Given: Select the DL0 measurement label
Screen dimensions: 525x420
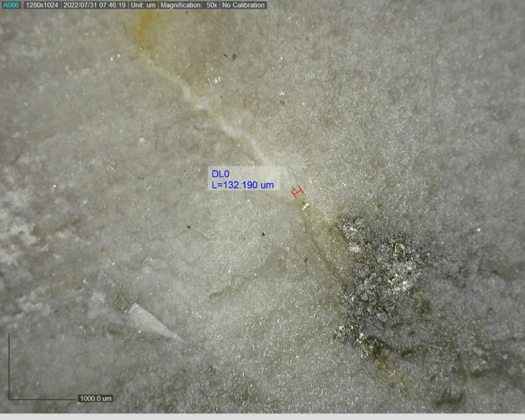Looking at the screenshot, I should (x=220, y=174).
